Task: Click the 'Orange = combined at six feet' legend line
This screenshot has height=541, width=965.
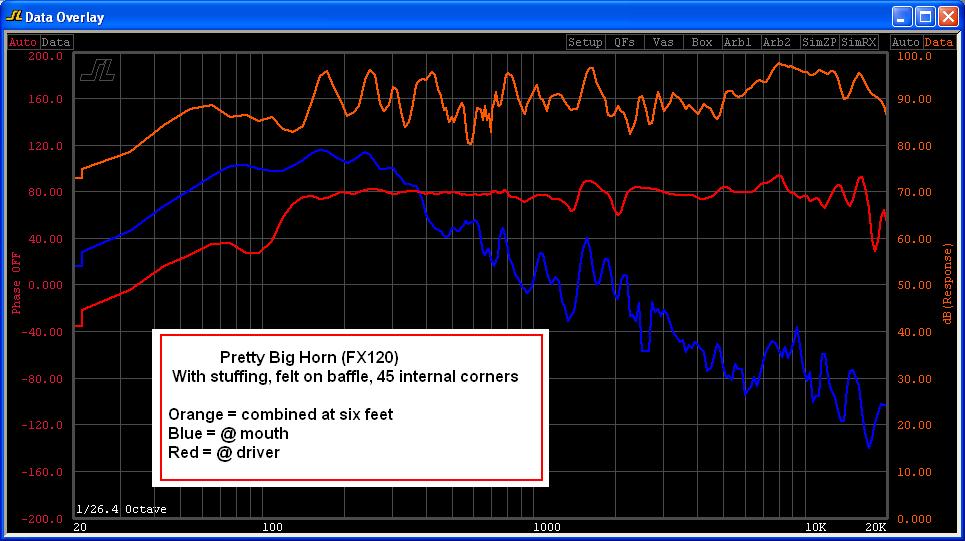Action: 281,414
